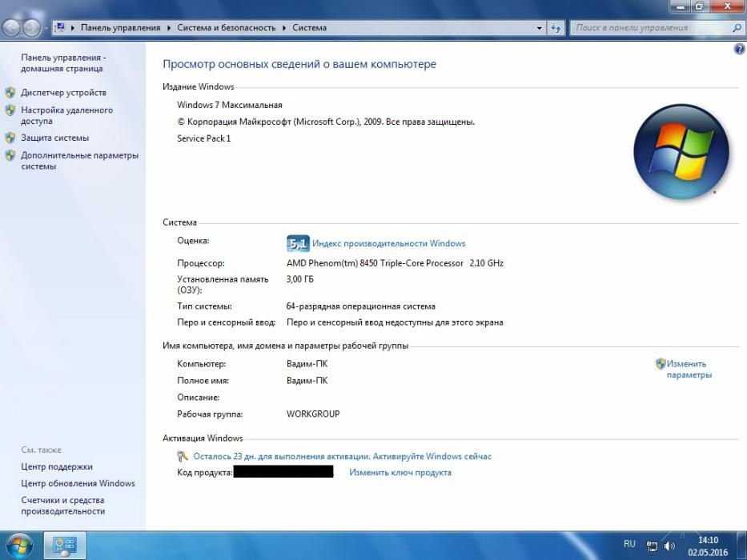This screenshot has height=560, width=747.
Task: Open Диспетчер устройств link
Action: click(63, 92)
